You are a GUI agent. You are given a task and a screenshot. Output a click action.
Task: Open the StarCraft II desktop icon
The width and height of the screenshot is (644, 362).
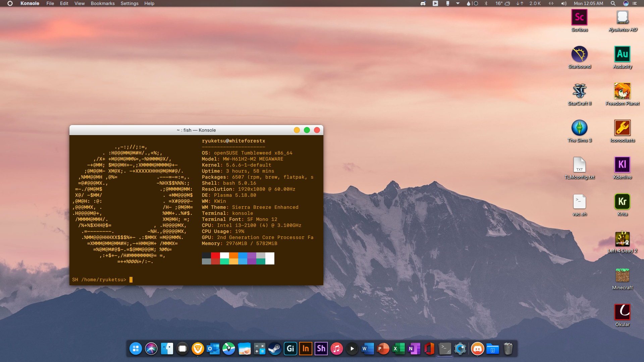(579, 91)
